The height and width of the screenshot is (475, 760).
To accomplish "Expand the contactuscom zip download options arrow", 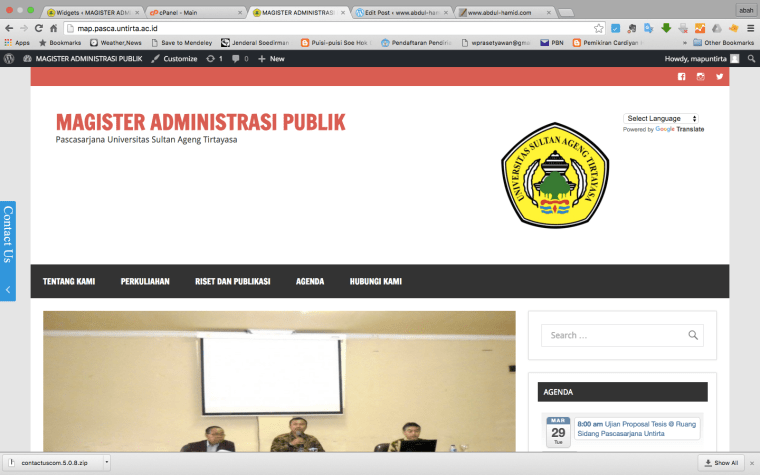I will [105, 463].
